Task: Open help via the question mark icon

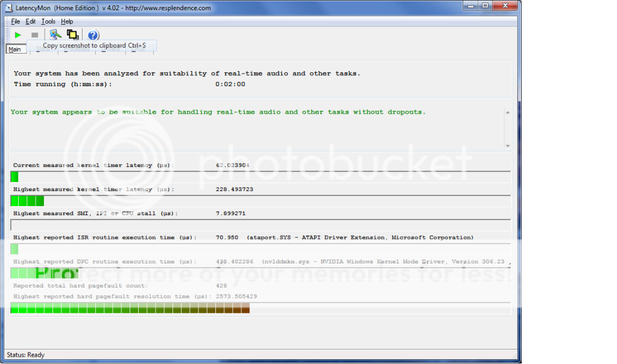Action: pyautogui.click(x=92, y=34)
